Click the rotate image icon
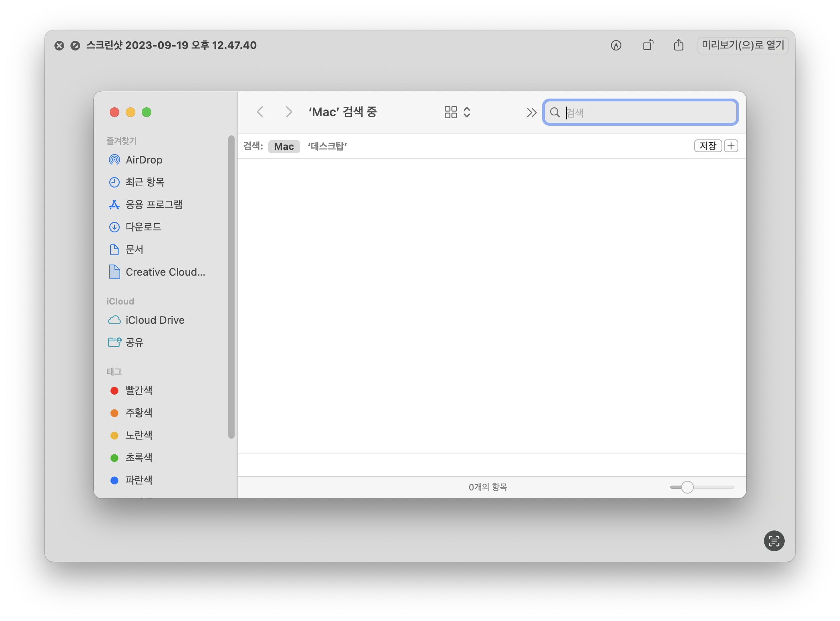 [648, 45]
